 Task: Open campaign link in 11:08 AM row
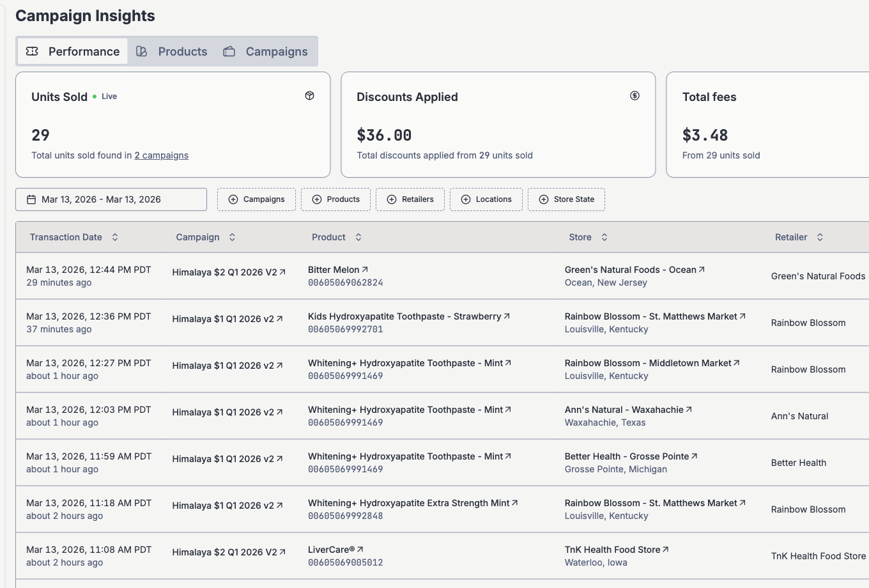coord(229,552)
